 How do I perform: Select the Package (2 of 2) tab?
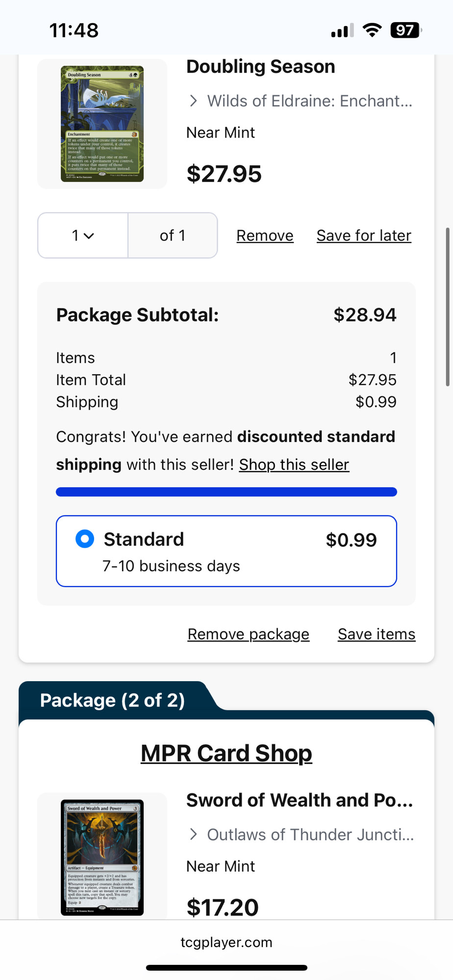[112, 700]
